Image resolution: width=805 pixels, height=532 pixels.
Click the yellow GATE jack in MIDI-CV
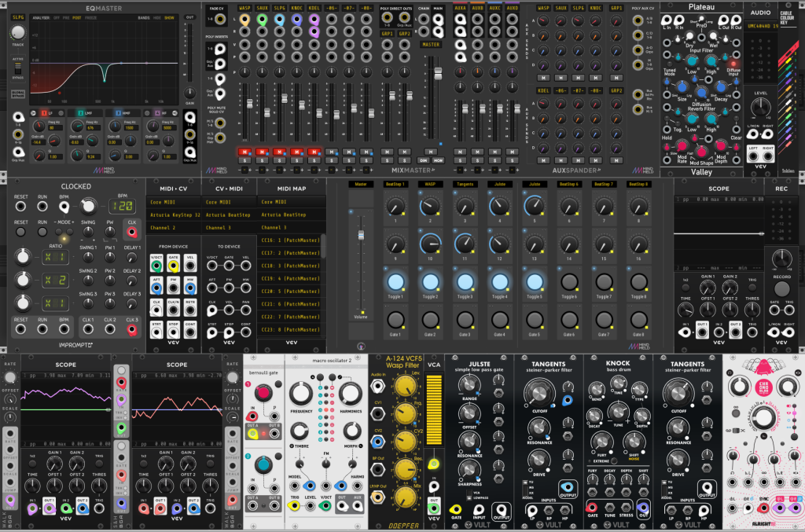click(173, 266)
